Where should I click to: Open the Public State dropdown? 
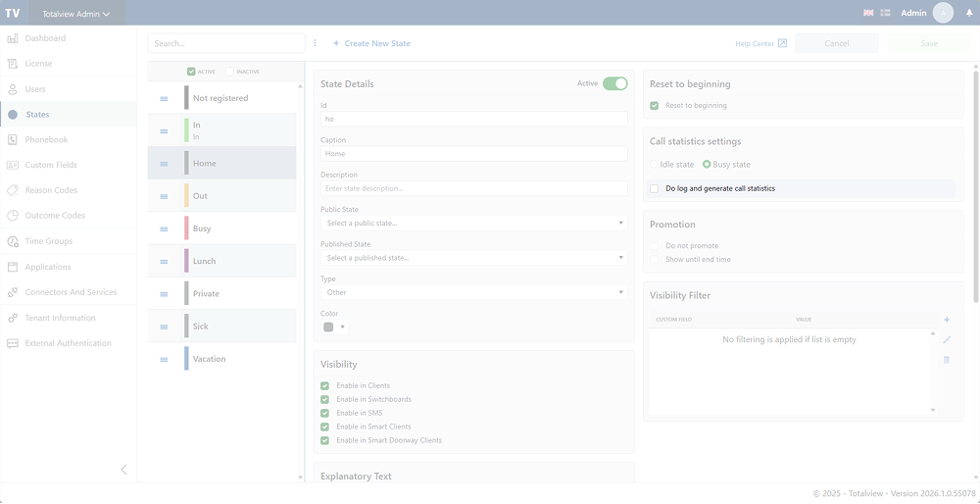(x=473, y=224)
